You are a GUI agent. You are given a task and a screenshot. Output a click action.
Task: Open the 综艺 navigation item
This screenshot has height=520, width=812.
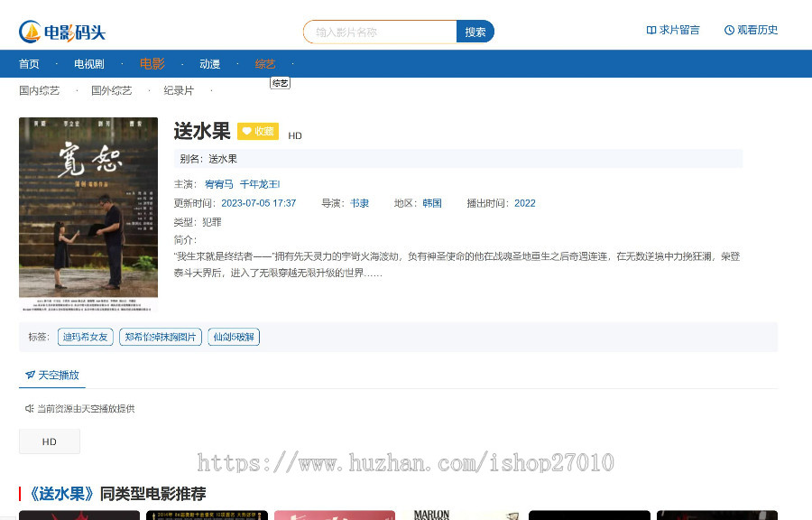tap(265, 64)
